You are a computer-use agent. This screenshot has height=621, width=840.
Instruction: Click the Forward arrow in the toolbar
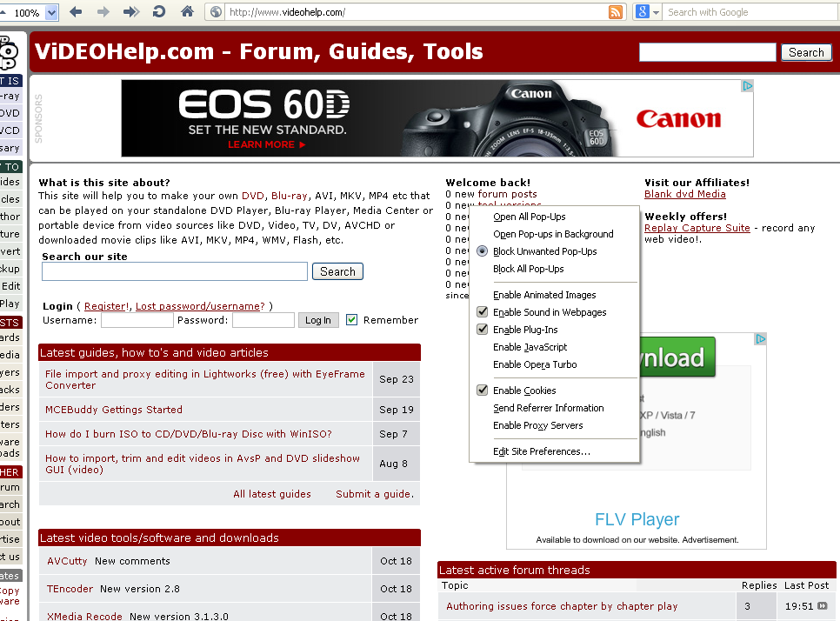[103, 12]
